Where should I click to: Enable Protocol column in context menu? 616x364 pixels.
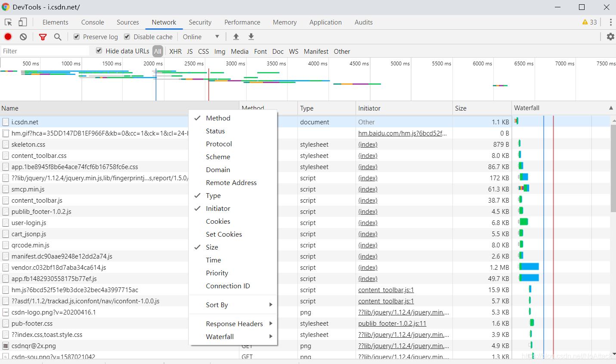tap(233, 144)
